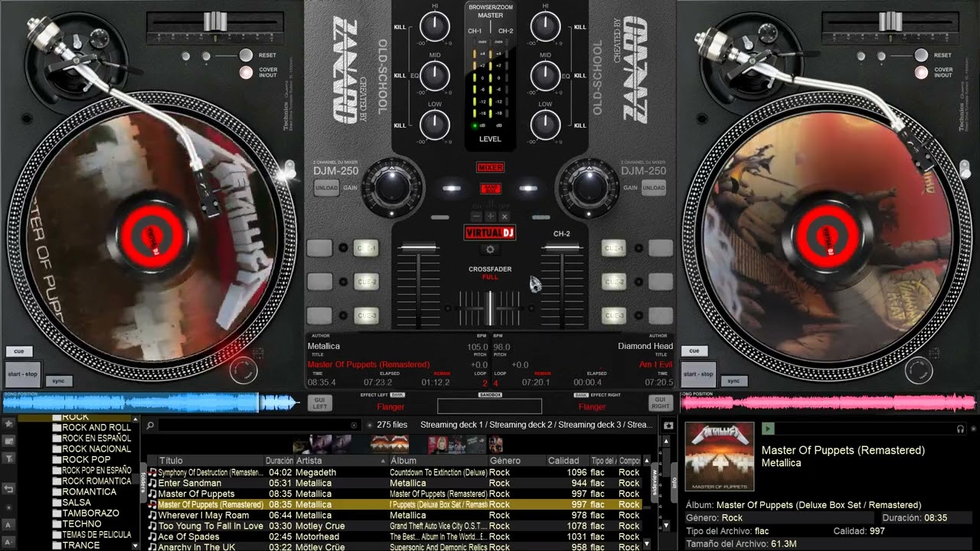
Task: Click the music note icon of Enter Sandman
Action: 152,483
